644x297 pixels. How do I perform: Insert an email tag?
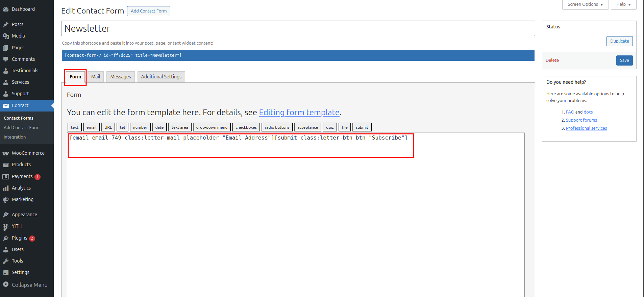click(x=91, y=127)
